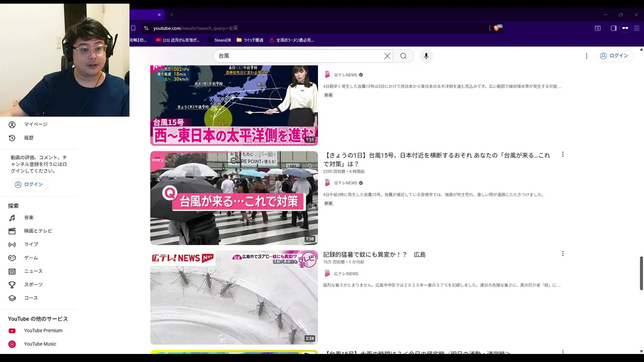The image size is (644, 362).
Task: Open the ツイッチ関連 bookmark folder
Action: point(250,40)
